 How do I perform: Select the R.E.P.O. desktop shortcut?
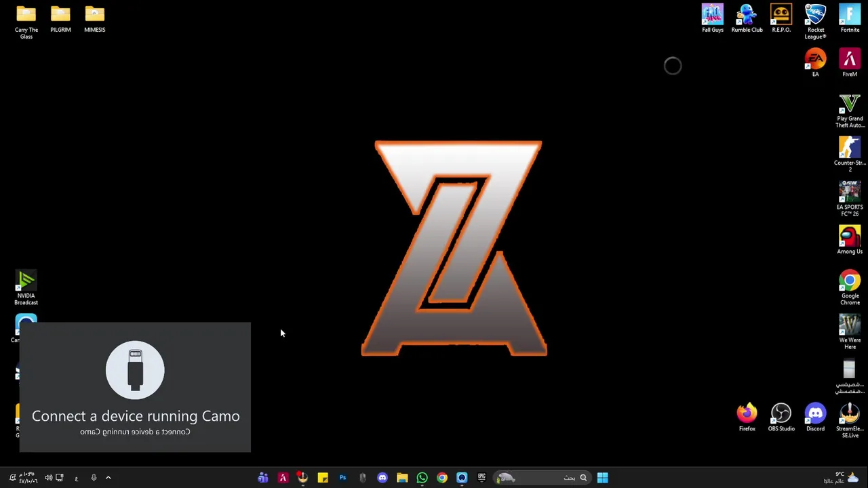pos(781,18)
